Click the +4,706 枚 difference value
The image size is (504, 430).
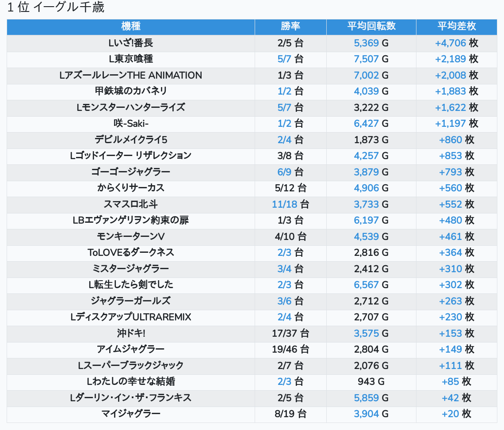pyautogui.click(x=456, y=43)
